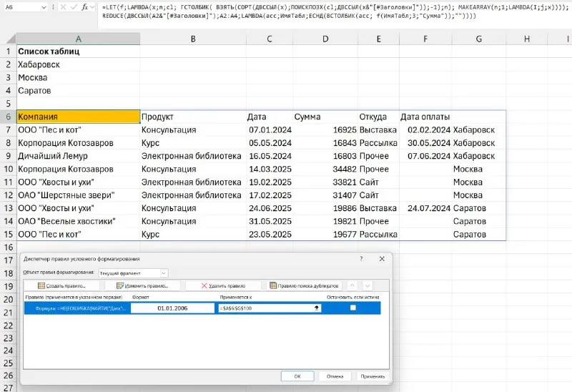Image resolution: width=572 pixels, height=392 pixels.
Task: Open the dialog help question mark
Action: point(361,259)
